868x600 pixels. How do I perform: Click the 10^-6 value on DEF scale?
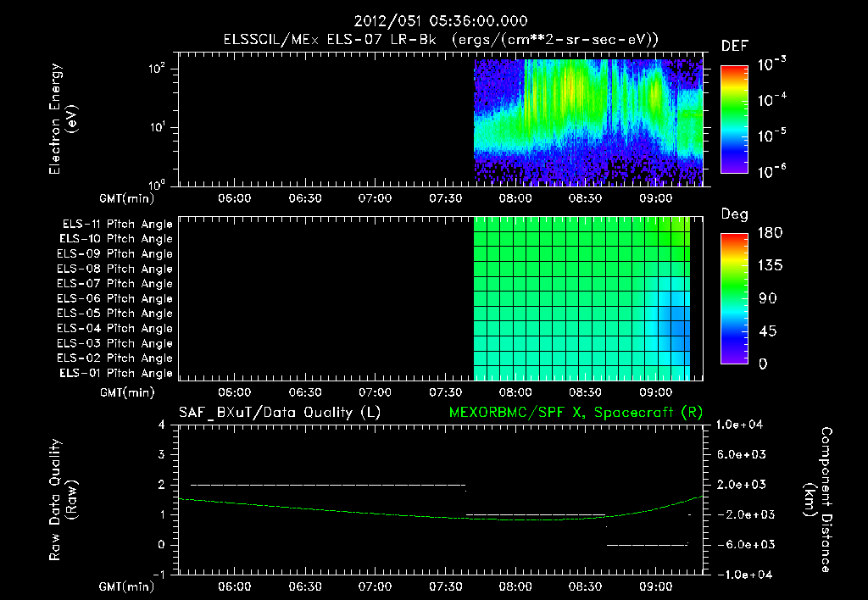pos(771,171)
